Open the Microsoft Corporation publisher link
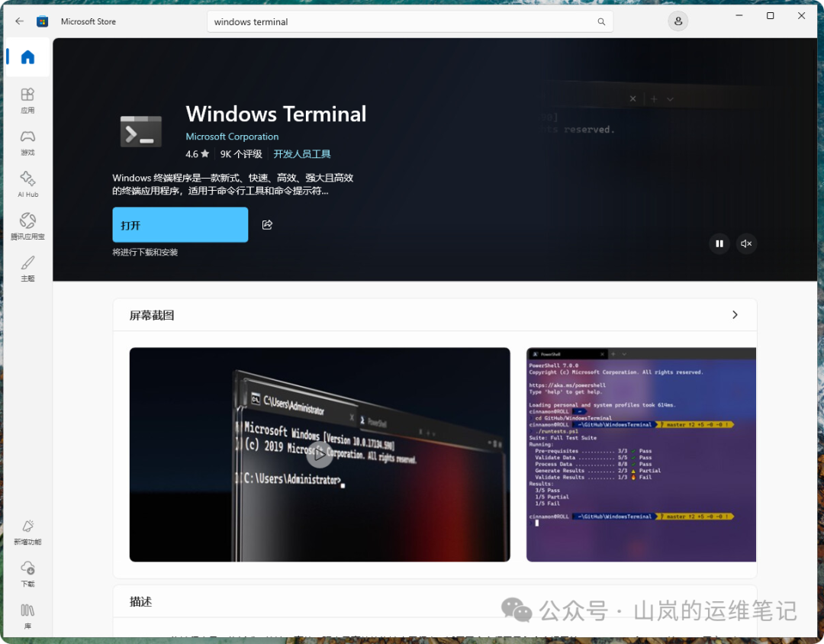The width and height of the screenshot is (824, 644). [232, 137]
